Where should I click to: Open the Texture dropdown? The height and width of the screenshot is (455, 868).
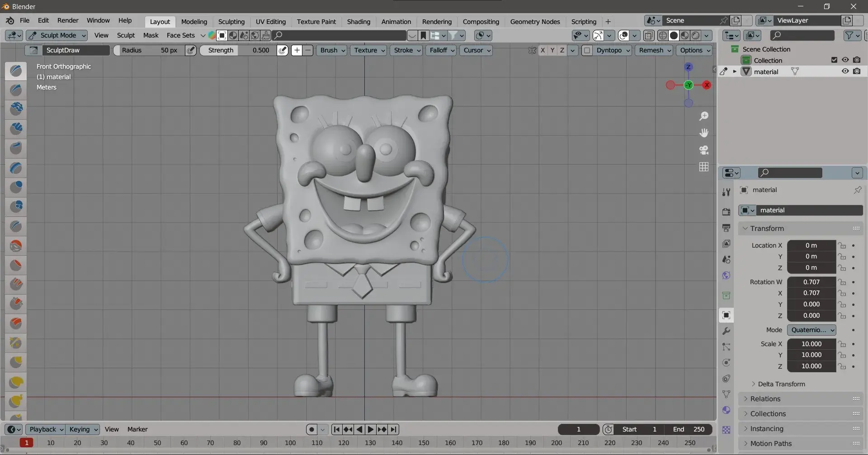pos(369,50)
